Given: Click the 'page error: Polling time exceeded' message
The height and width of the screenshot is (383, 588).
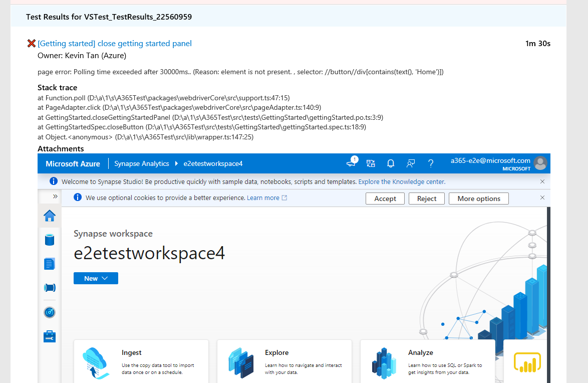Looking at the screenshot, I should (x=240, y=72).
